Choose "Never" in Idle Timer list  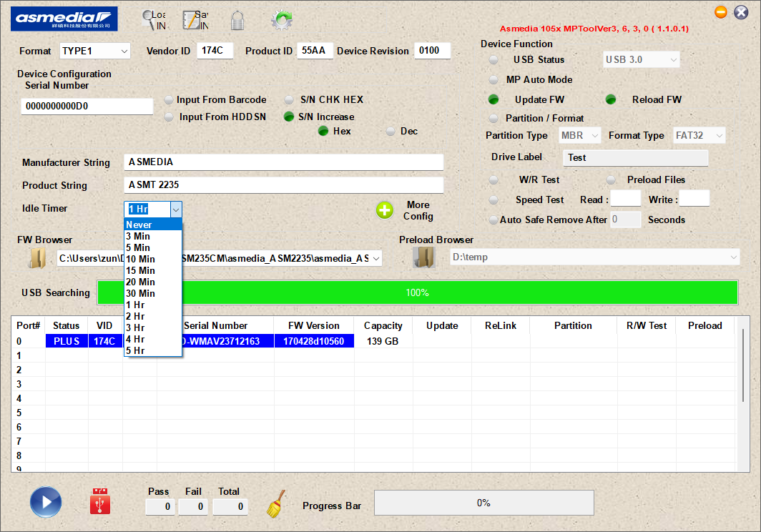coord(139,225)
